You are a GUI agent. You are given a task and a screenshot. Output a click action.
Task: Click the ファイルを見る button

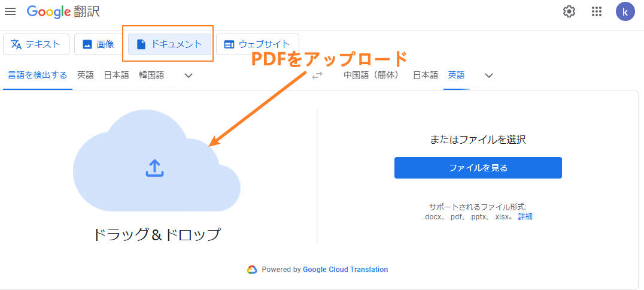point(478,168)
